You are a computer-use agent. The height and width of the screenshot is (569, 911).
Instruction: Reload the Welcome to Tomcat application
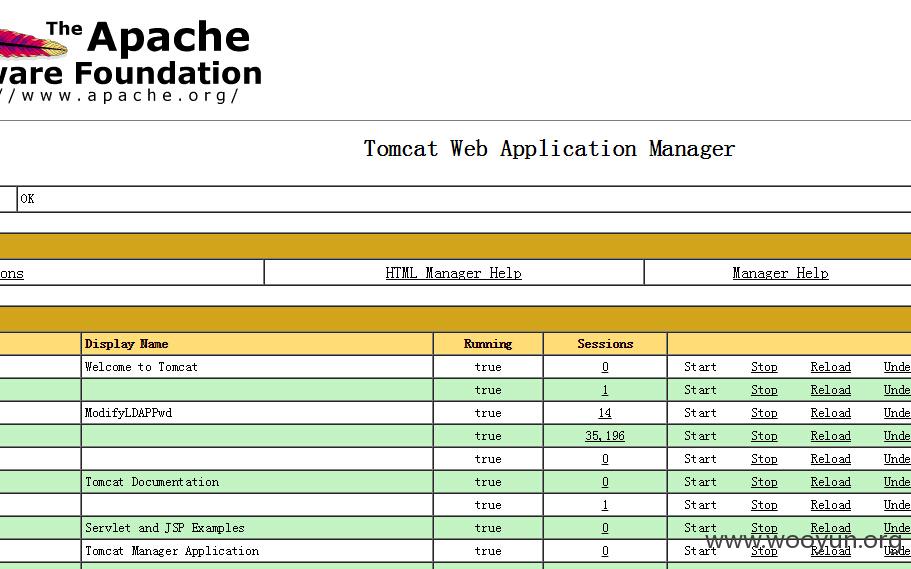pyautogui.click(x=831, y=367)
